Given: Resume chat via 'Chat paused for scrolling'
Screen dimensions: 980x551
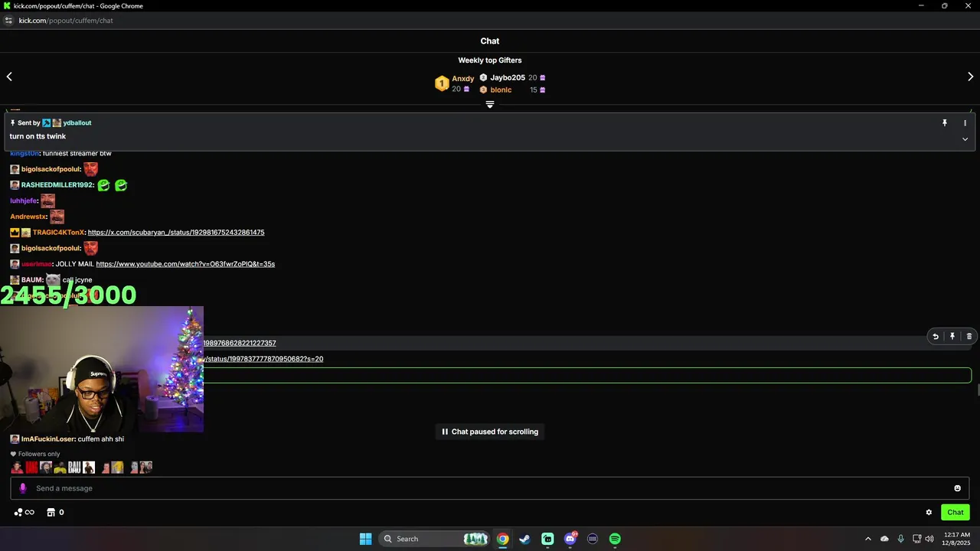Looking at the screenshot, I should point(490,432).
